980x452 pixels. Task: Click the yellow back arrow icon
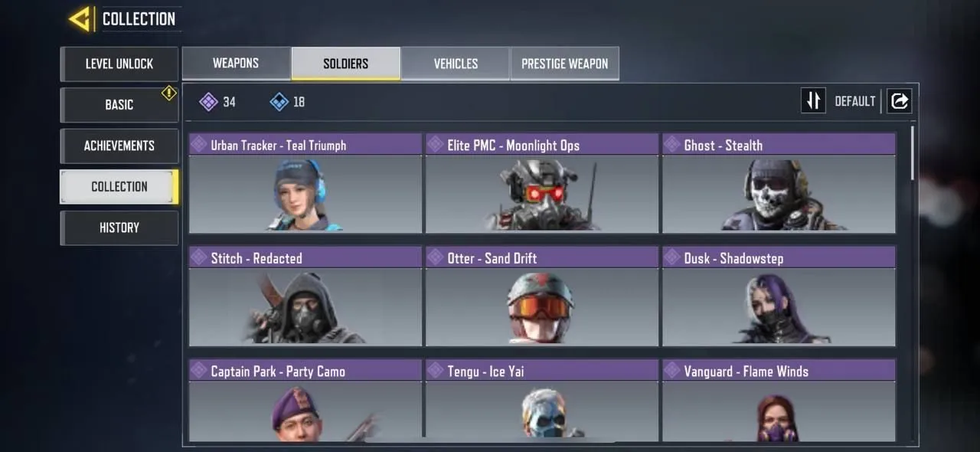80,19
